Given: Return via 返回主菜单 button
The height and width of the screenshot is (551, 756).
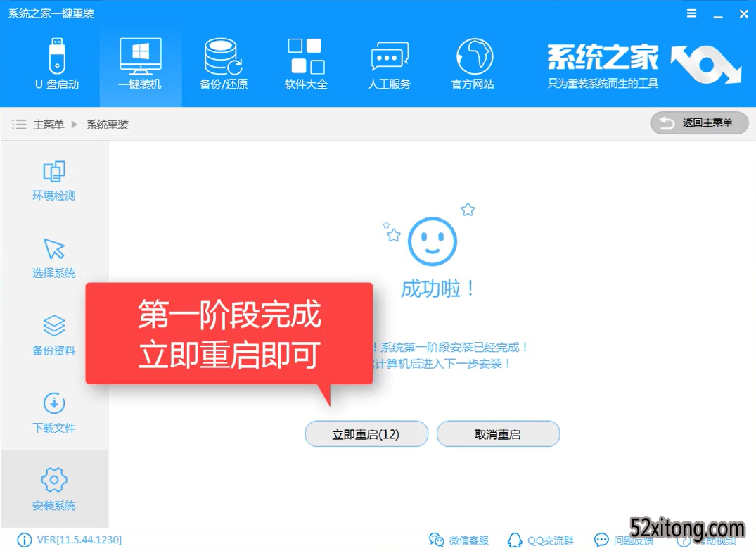Looking at the screenshot, I should [x=699, y=123].
